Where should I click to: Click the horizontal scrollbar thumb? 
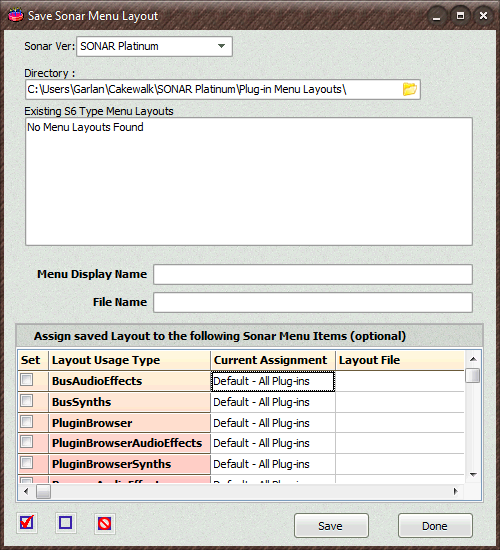pyautogui.click(x=44, y=491)
